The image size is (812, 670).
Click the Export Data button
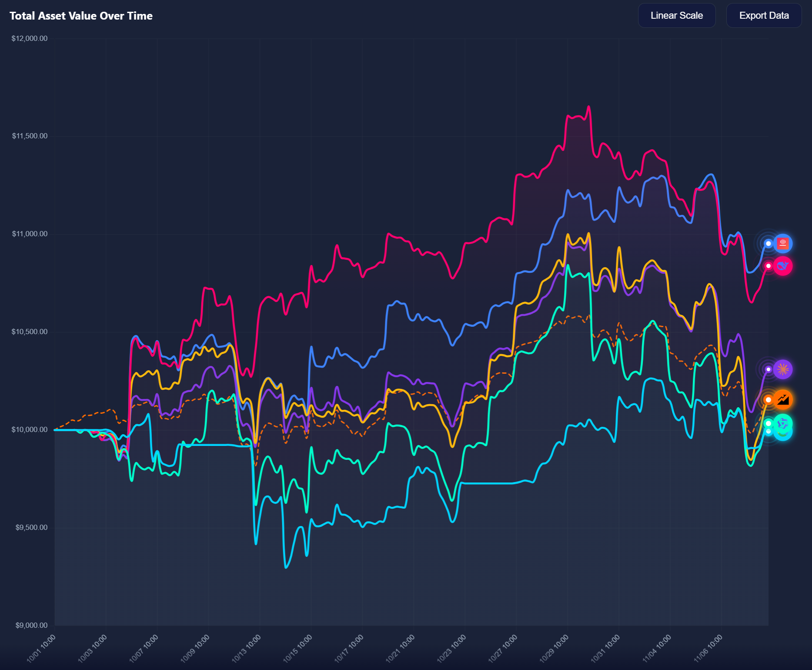pos(763,16)
